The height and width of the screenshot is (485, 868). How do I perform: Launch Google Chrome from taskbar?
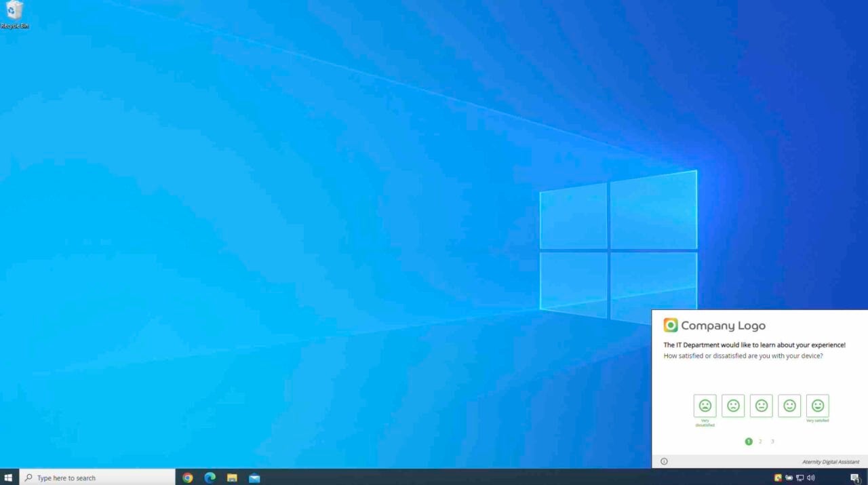coord(188,478)
